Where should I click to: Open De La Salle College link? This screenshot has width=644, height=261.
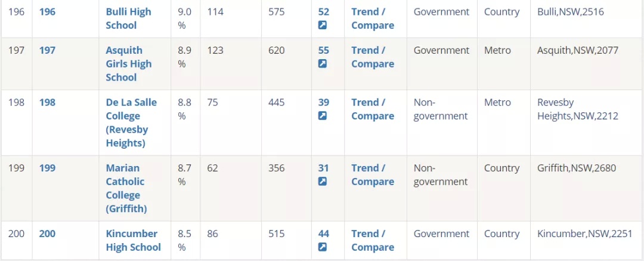click(131, 122)
